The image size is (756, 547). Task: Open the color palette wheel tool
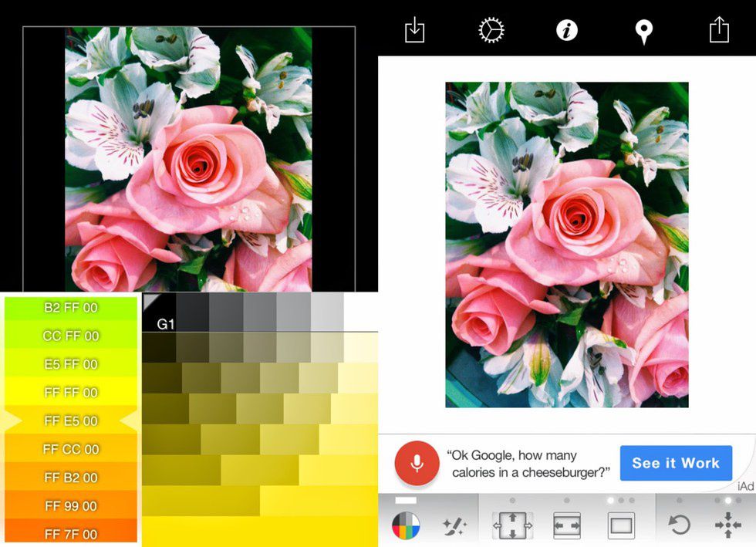[406, 526]
